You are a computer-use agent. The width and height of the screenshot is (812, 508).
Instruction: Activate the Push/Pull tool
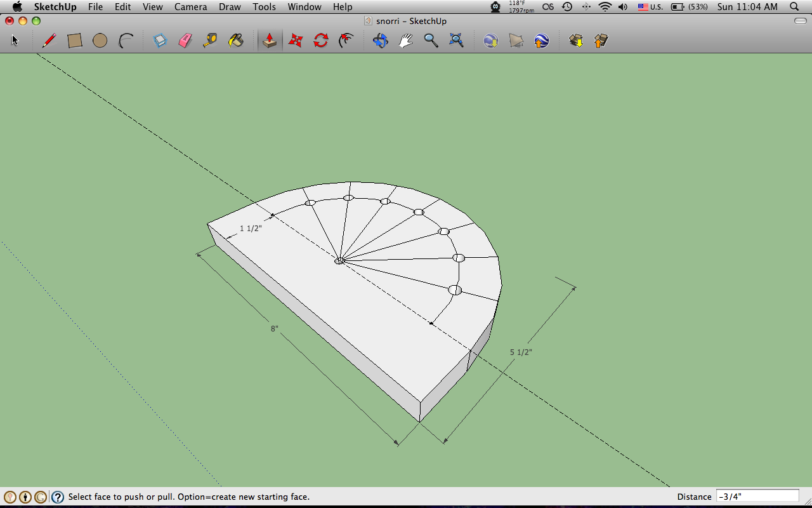click(x=270, y=41)
